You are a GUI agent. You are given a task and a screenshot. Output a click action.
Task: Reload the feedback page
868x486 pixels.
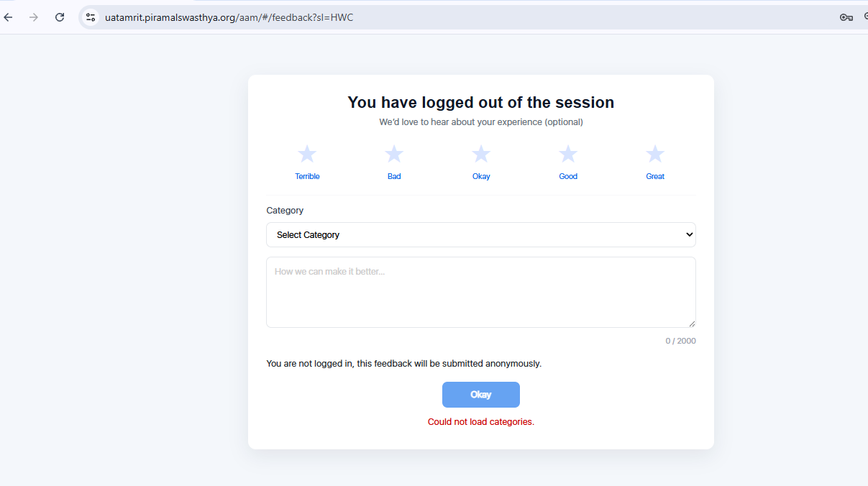[60, 17]
